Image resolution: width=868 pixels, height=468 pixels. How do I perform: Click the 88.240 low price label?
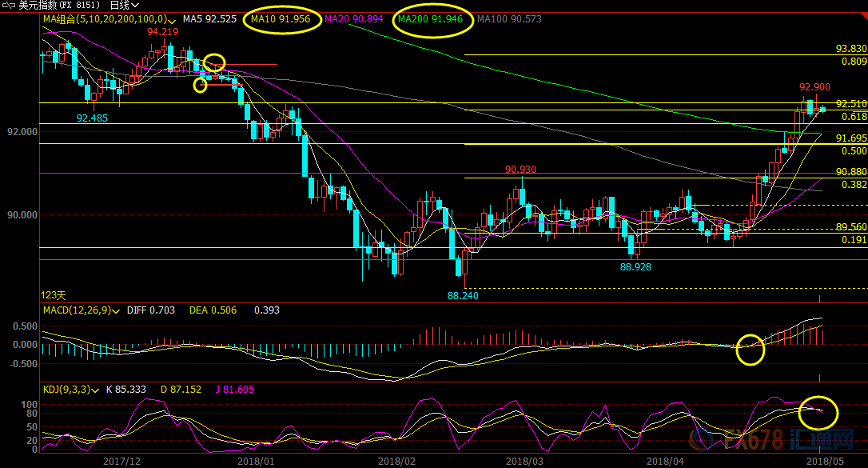point(463,295)
